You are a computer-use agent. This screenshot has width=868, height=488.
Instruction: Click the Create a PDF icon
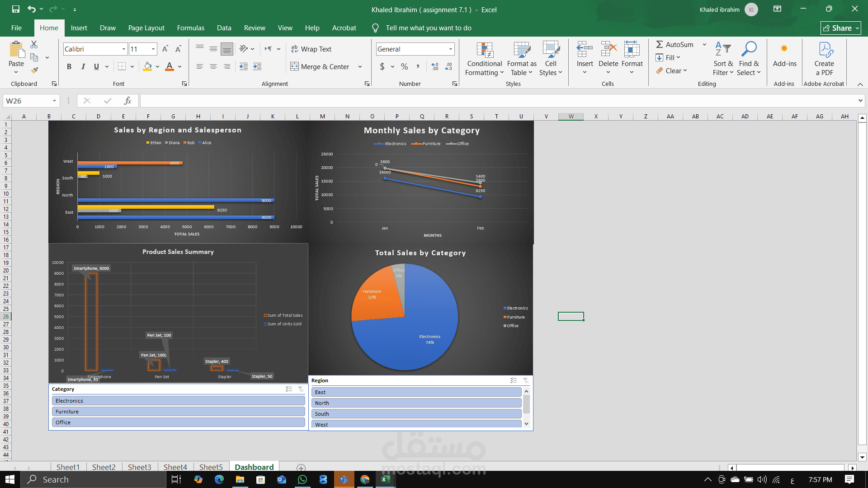click(826, 50)
